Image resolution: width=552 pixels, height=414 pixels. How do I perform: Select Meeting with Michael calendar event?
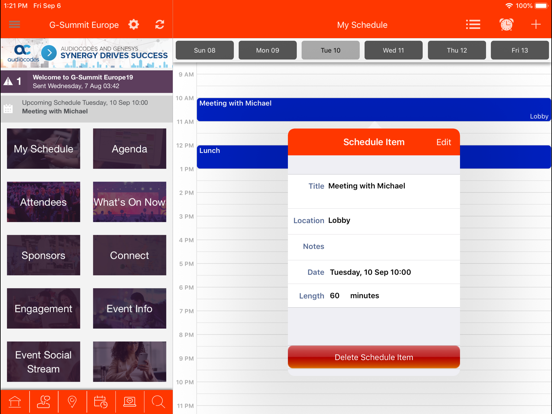pyautogui.click(x=374, y=109)
